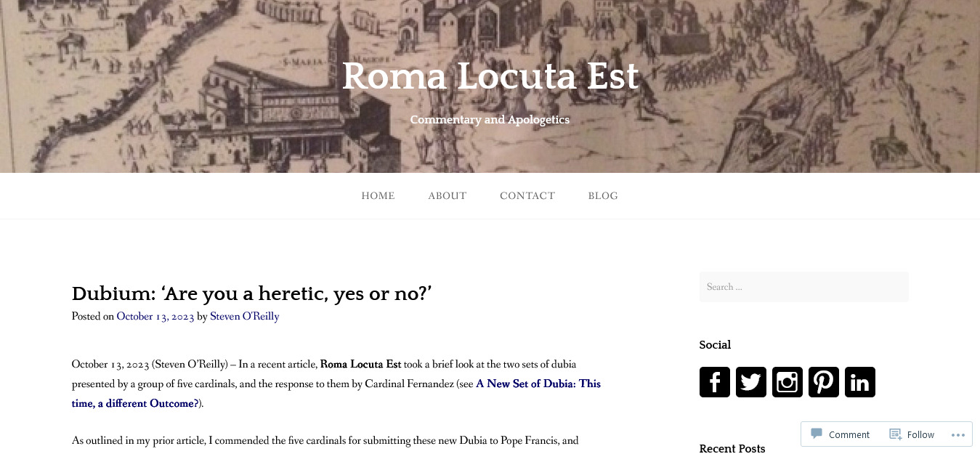Navigate to the BLOG menu item
980x454 pixels.
click(x=603, y=196)
